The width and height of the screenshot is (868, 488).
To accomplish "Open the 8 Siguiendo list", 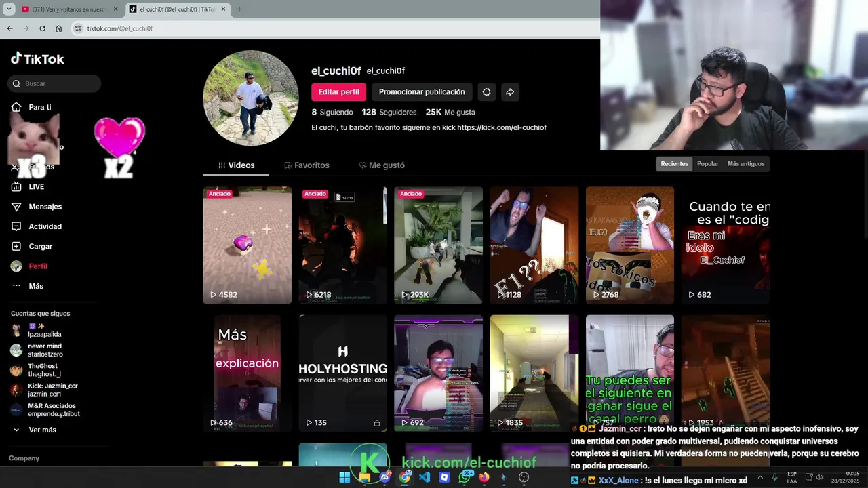I will coord(332,112).
